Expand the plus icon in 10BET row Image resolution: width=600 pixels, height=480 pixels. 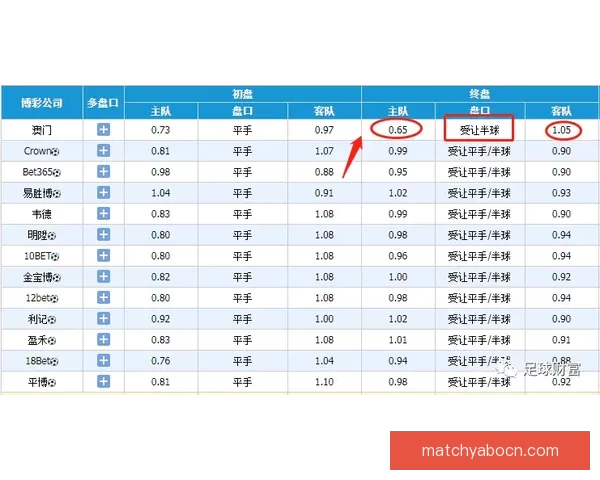(x=103, y=255)
